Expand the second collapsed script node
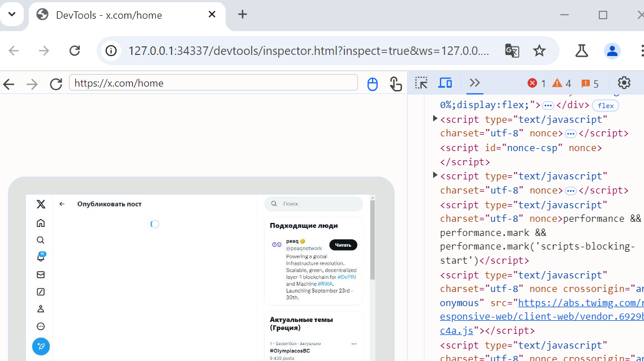 [x=435, y=175]
